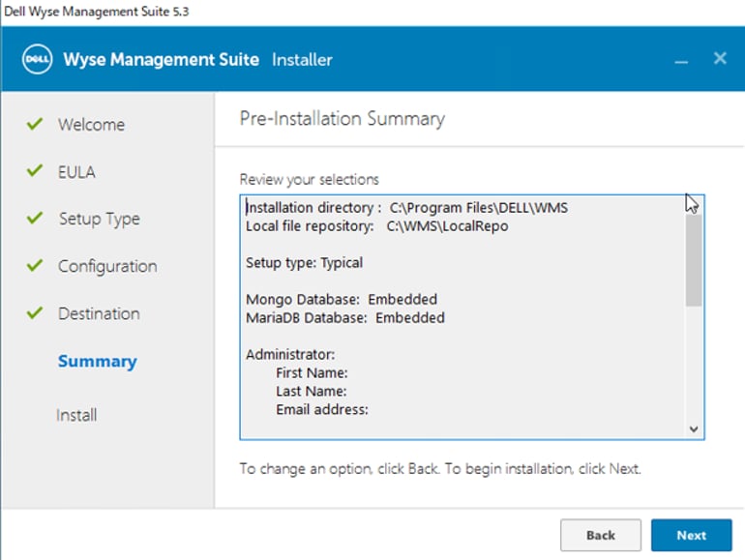
Task: Open the Setup Type step
Action: 100,219
